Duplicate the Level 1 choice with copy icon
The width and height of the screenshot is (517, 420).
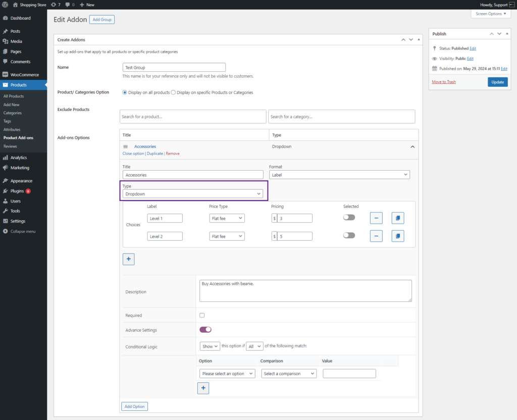398,218
